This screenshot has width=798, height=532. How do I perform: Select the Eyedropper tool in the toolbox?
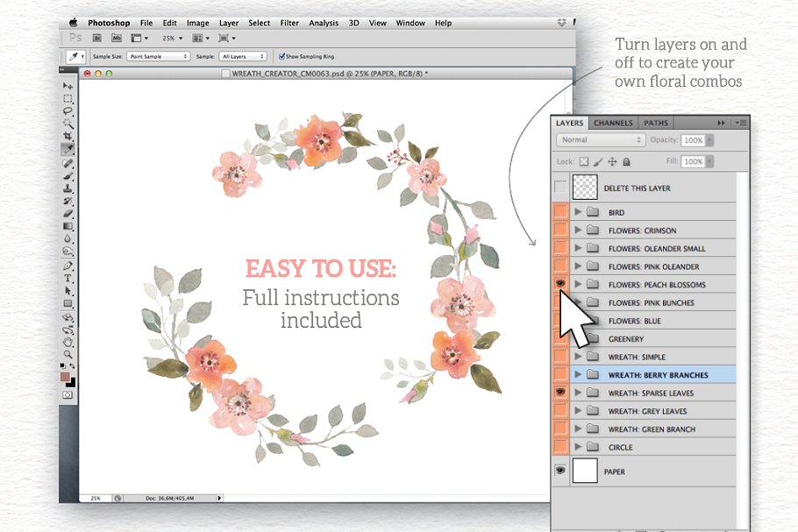click(68, 150)
